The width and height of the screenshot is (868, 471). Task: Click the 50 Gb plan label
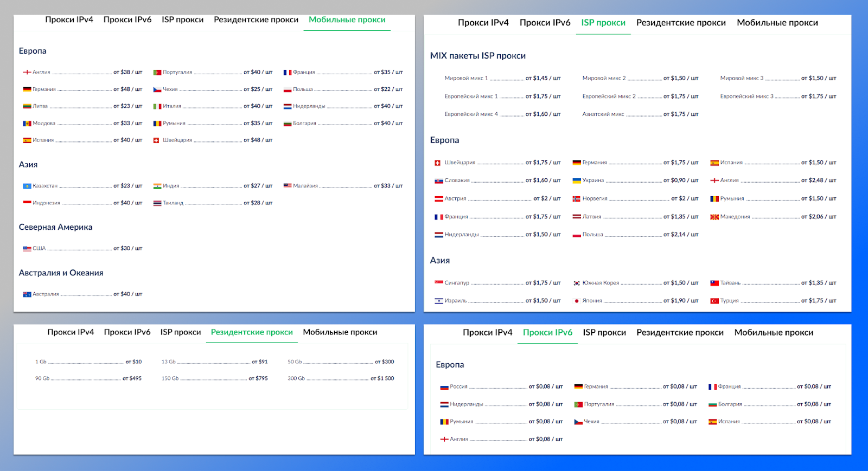tap(295, 362)
